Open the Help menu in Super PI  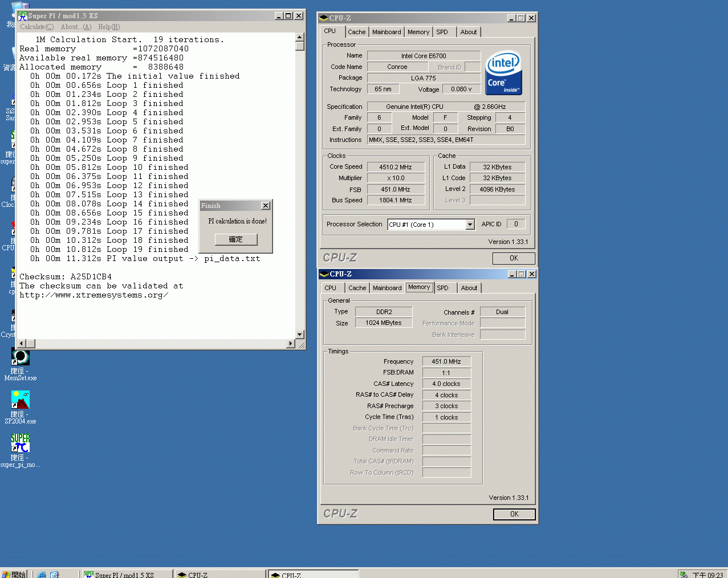108,27
